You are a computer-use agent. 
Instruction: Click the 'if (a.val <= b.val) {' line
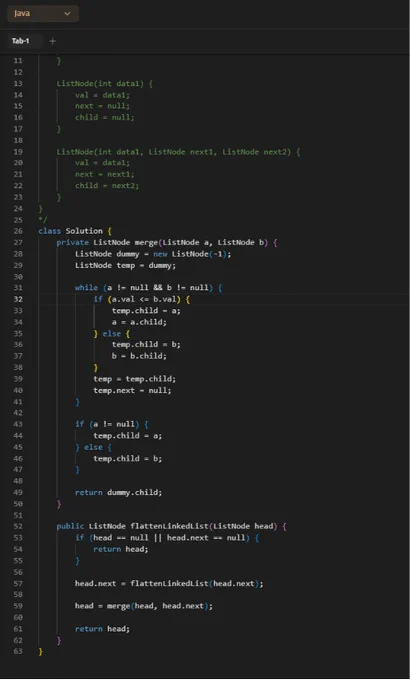(x=141, y=299)
